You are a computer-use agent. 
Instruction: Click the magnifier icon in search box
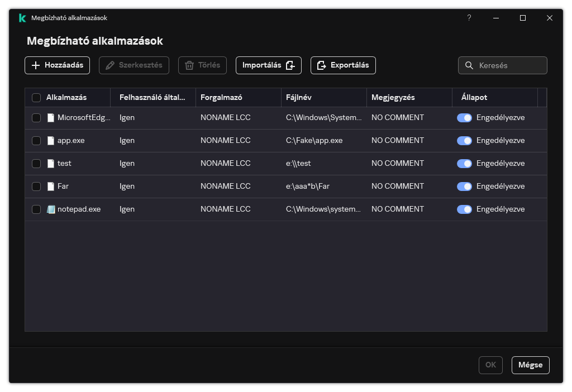click(469, 65)
